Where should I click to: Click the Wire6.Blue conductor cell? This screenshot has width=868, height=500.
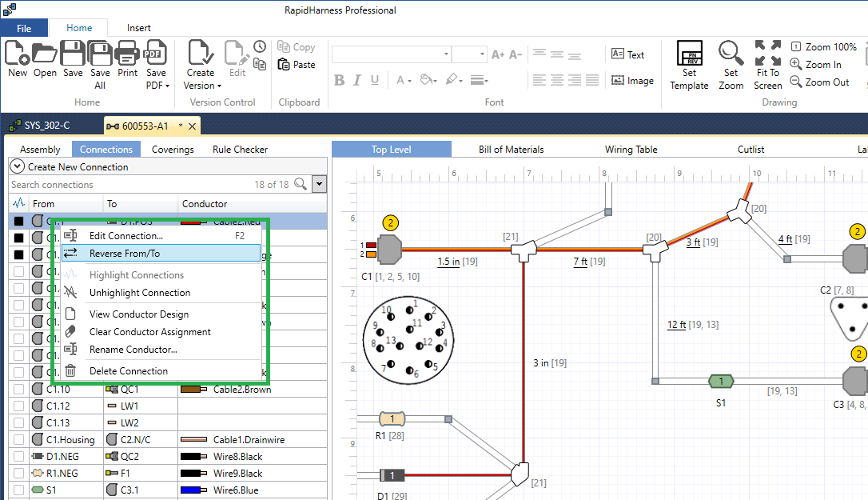click(x=253, y=490)
